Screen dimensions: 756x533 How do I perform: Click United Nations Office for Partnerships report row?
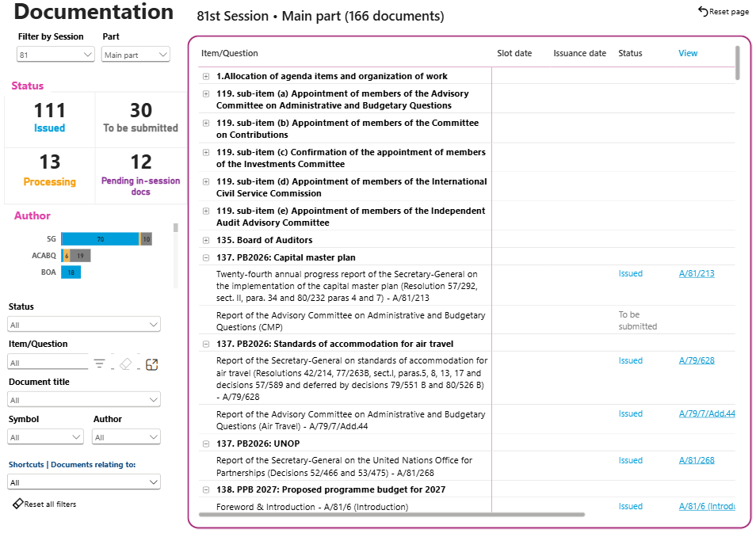344,466
